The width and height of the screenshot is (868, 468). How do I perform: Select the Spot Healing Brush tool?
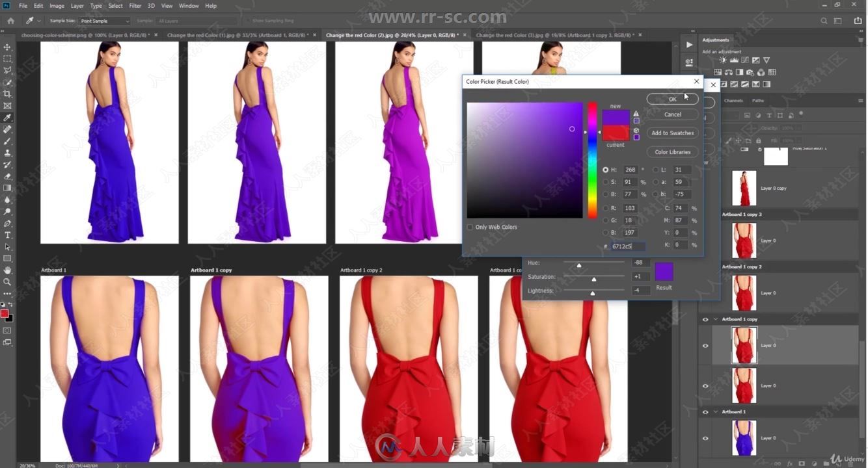point(7,129)
